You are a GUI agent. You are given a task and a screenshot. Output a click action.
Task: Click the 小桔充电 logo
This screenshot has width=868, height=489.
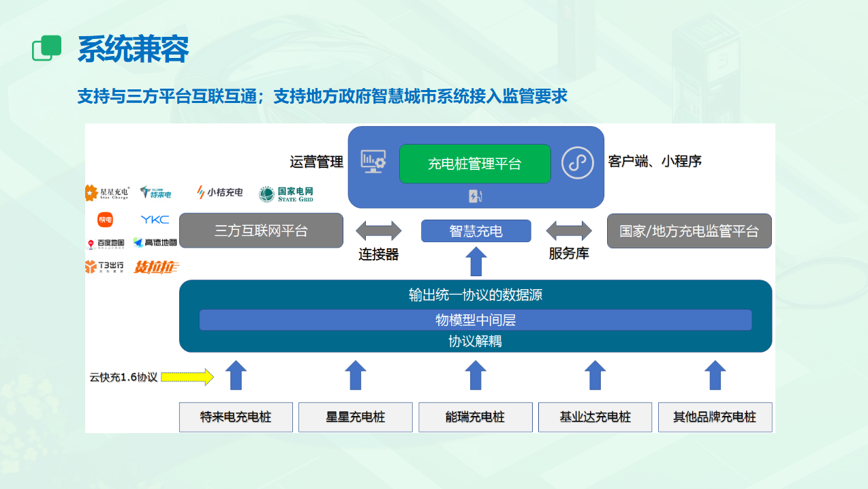coord(219,192)
